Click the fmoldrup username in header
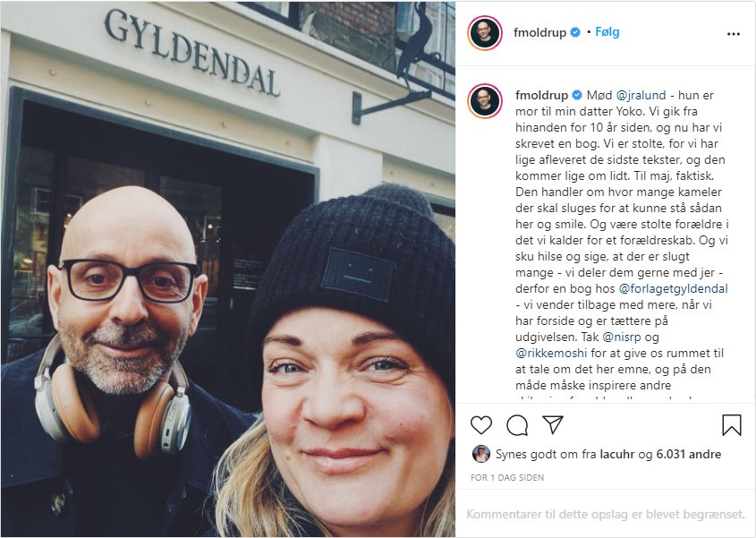Screen dimensions: 756x538 (x=539, y=32)
